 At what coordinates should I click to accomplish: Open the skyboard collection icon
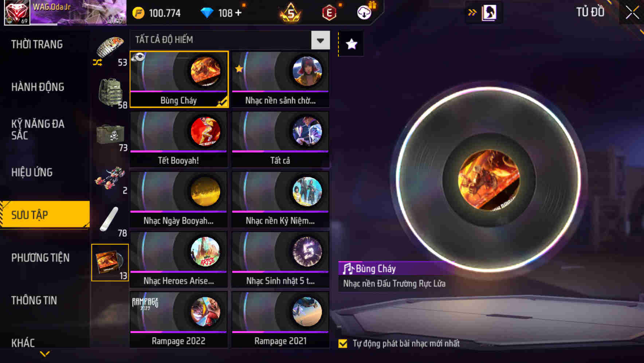(110, 178)
